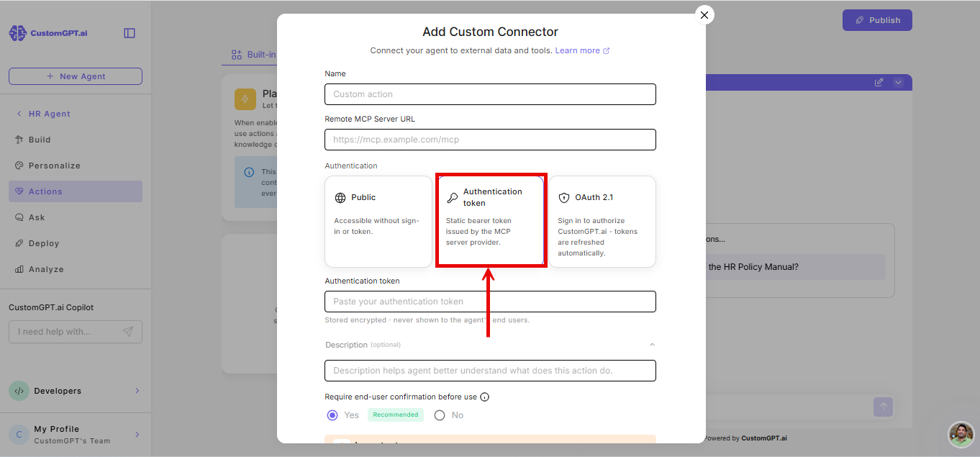This screenshot has width=980, height=457.
Task: Click the send arrow in chat box
Action: [x=883, y=407]
